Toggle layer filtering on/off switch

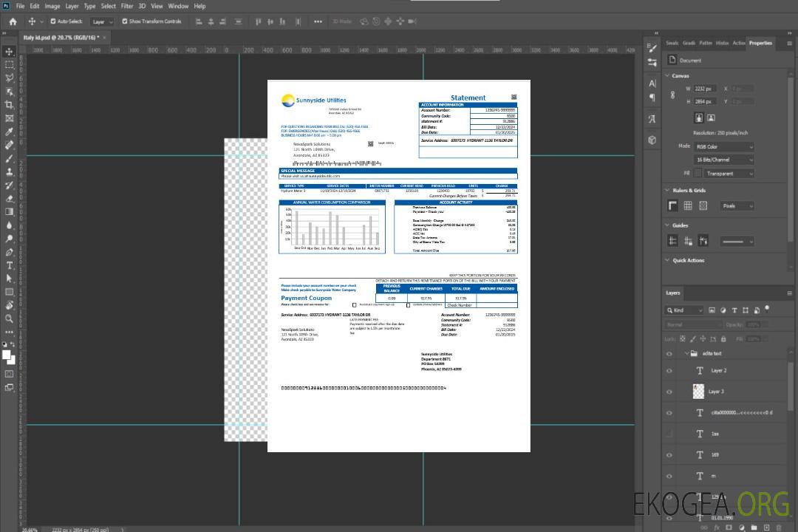coord(767,309)
